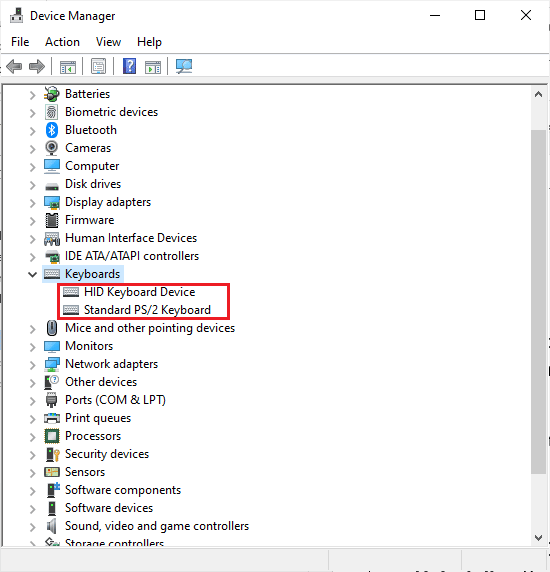Click the Processors chip icon
Image resolution: width=550 pixels, height=572 pixels.
coord(52,436)
